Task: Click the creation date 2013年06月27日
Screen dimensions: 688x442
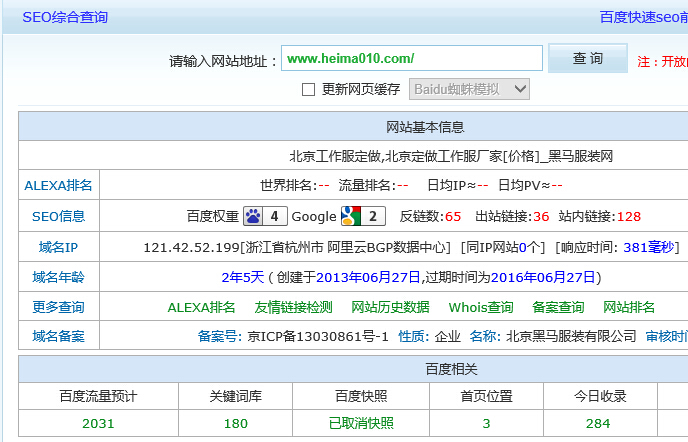Action: coord(368,277)
